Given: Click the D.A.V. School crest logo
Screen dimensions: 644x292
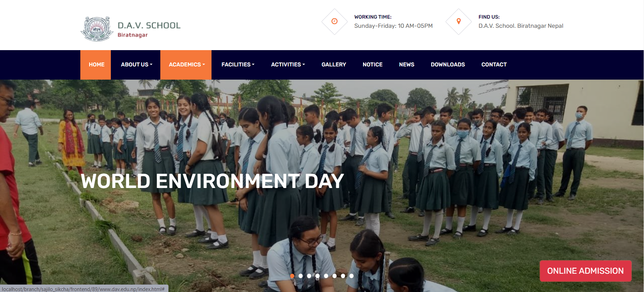Looking at the screenshot, I should [97, 29].
